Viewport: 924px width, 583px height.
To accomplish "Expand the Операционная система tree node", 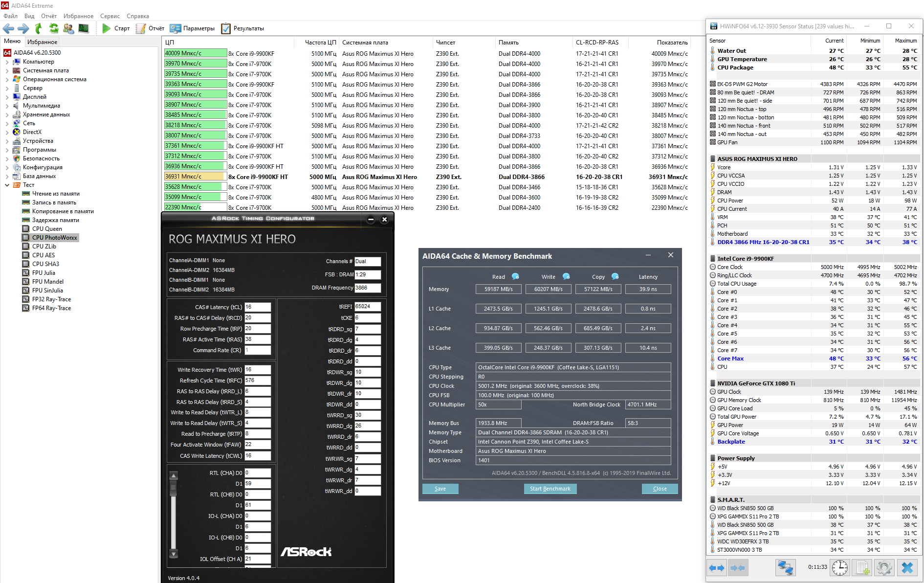I will [x=7, y=80].
